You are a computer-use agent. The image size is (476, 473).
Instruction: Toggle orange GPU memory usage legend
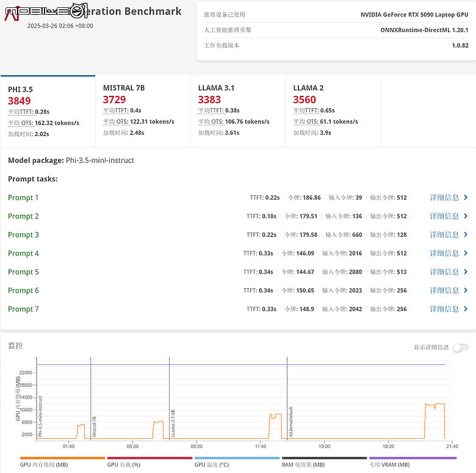click(62, 462)
